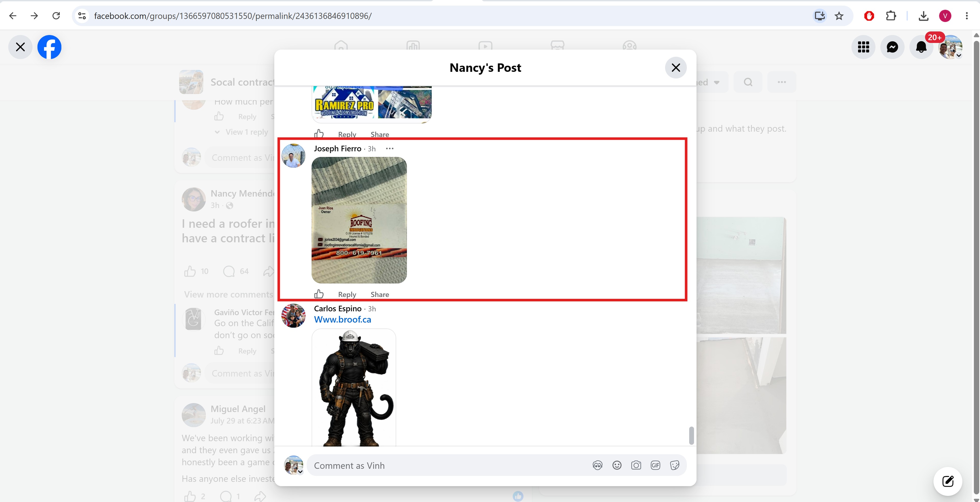View site information for facebook.com
The width and height of the screenshot is (980, 502).
point(82,16)
